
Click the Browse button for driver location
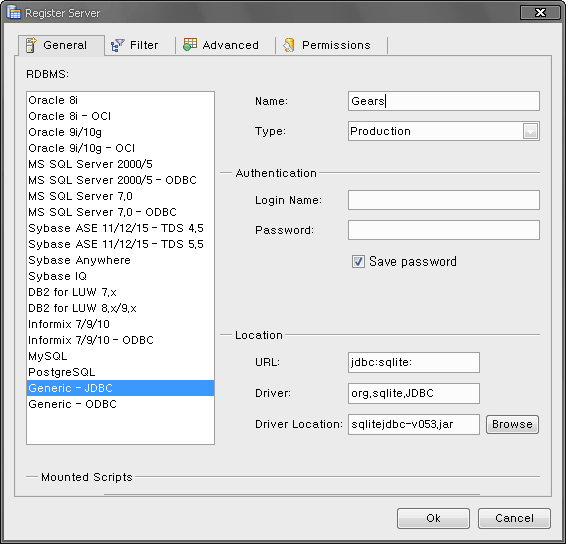(512, 424)
